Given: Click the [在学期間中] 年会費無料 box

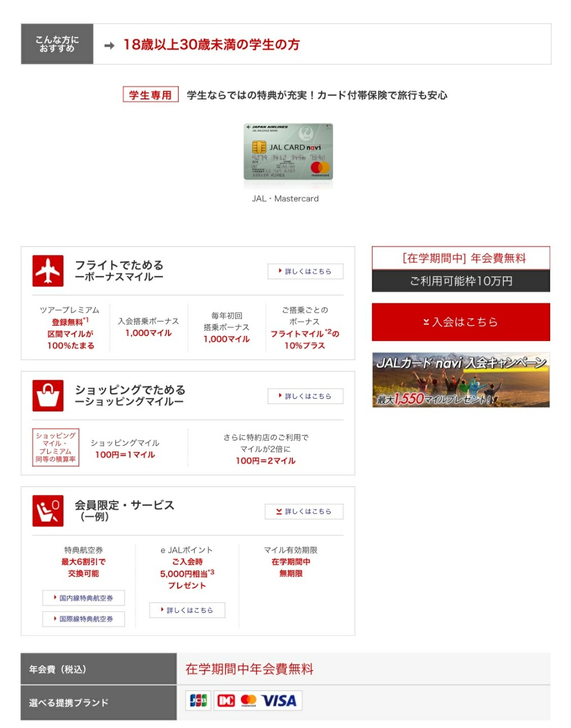Looking at the screenshot, I should pos(461,258).
